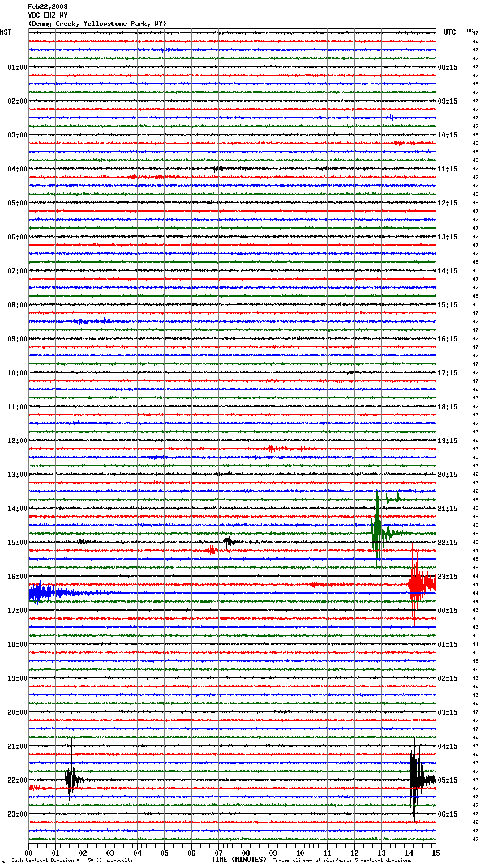Viewport: 481px width, 868px height.
Task: Select the 23:00 MST time label
Action: 18,814
